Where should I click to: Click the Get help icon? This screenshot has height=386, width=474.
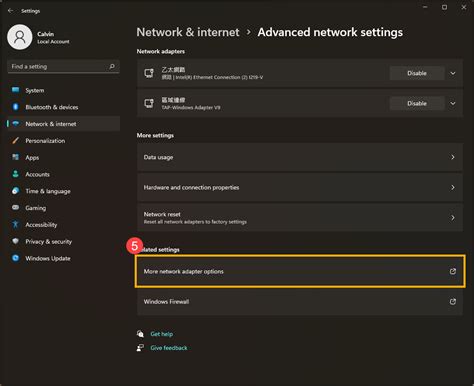coord(140,334)
